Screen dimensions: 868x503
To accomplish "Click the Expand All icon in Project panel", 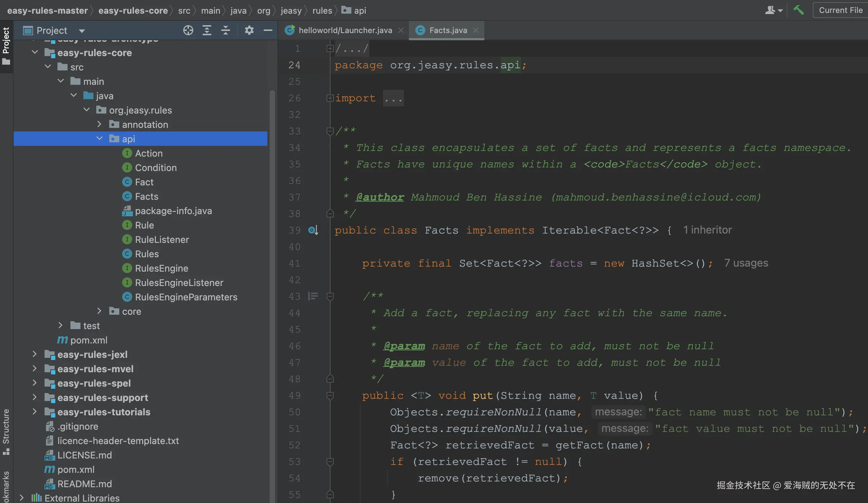I will point(207,31).
